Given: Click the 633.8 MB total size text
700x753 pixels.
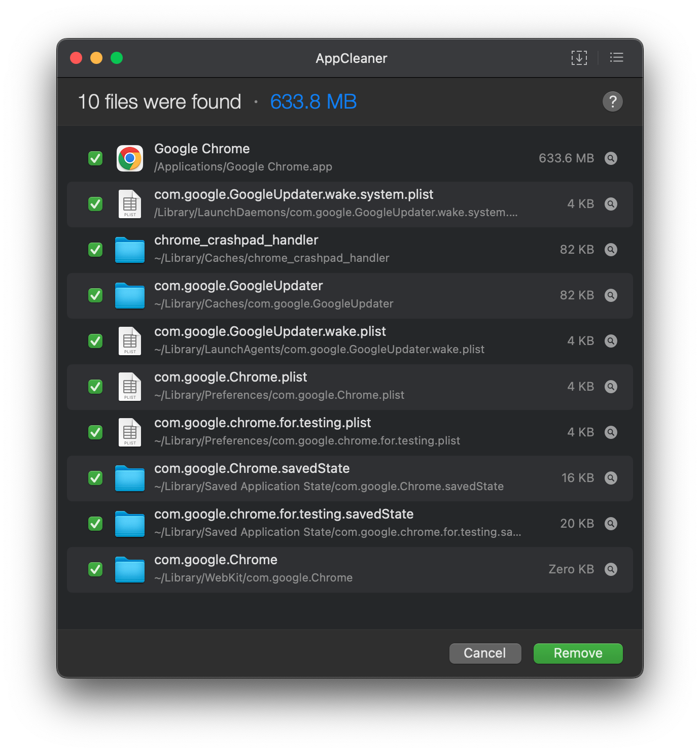Looking at the screenshot, I should (313, 102).
